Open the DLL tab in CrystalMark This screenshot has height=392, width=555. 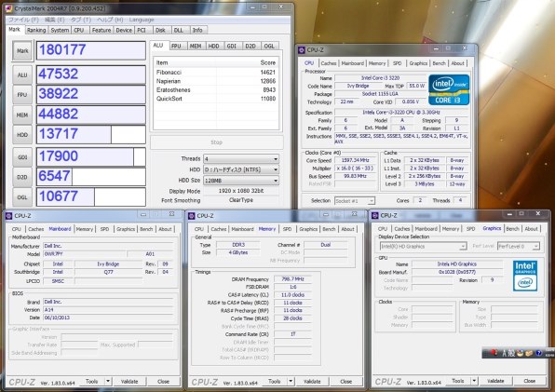tap(179, 30)
